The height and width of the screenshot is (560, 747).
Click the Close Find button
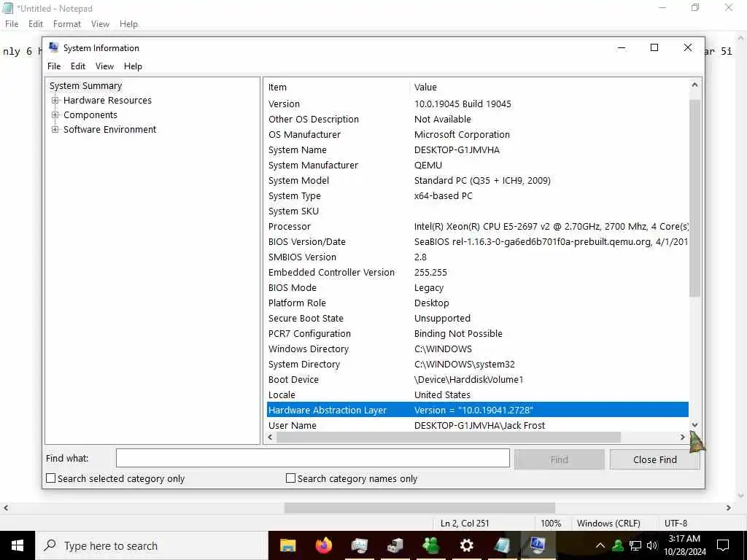pos(654,459)
